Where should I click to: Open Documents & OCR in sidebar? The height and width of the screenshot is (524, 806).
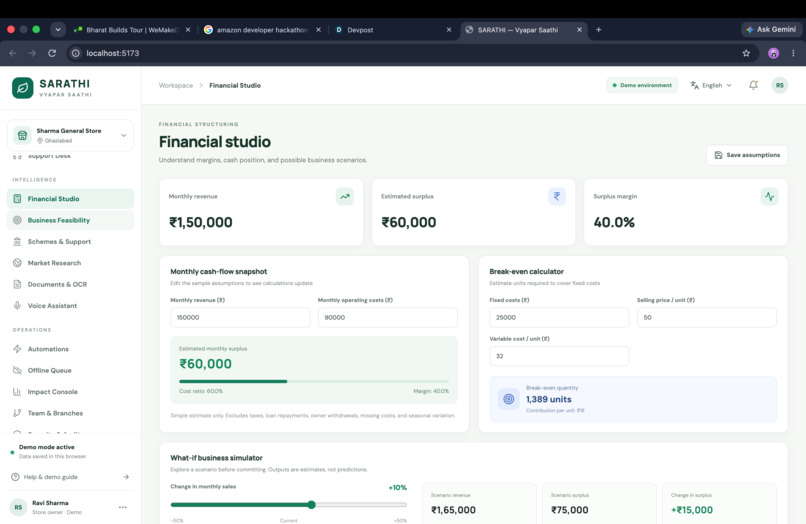pyautogui.click(x=70, y=284)
